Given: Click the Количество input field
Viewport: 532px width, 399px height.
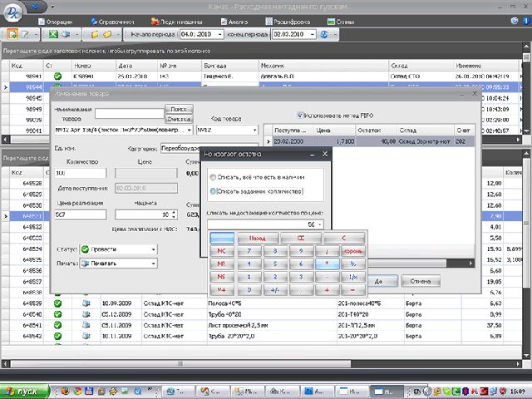Looking at the screenshot, I should tap(81, 173).
